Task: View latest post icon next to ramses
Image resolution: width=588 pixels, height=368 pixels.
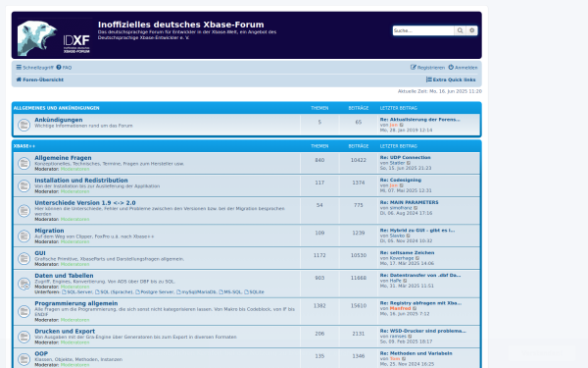Action: (410, 337)
